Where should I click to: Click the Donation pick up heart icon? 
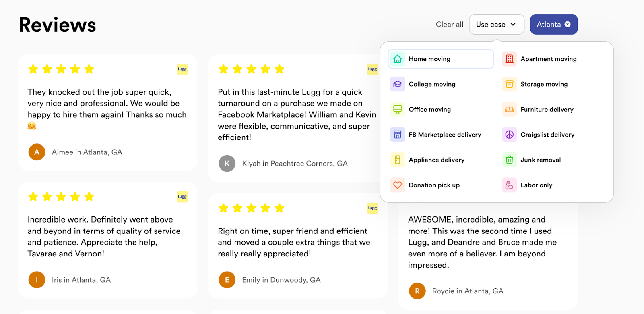tap(397, 185)
